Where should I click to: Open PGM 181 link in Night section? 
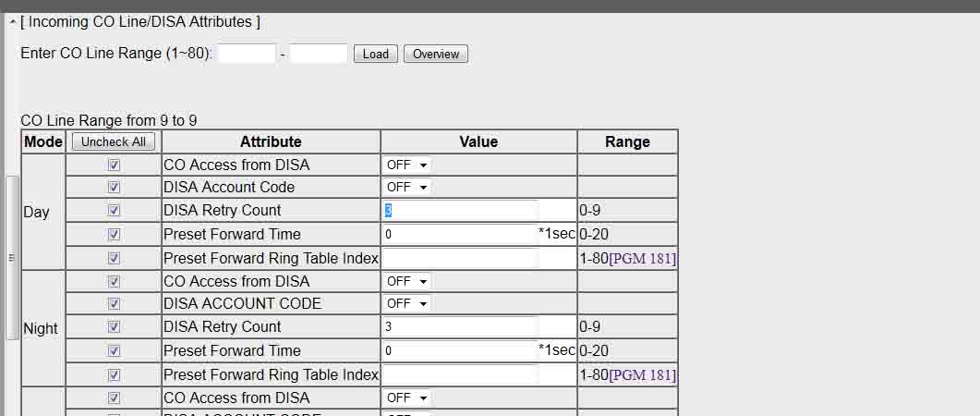[642, 375]
